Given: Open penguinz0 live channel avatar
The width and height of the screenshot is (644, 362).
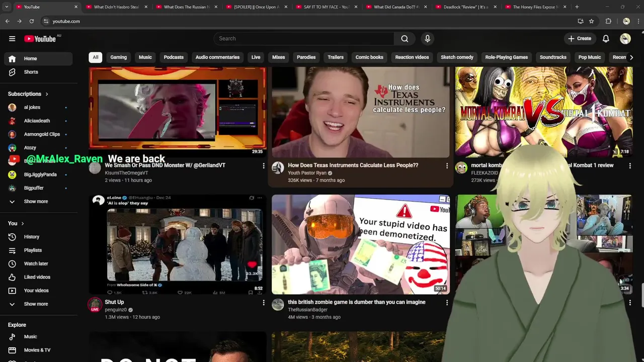Looking at the screenshot, I should (95, 305).
